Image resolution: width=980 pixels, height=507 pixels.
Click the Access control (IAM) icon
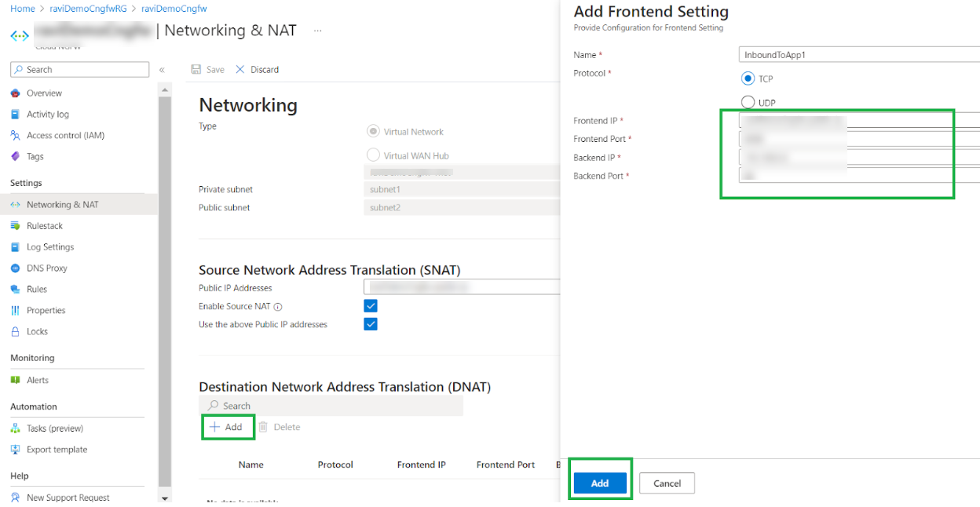click(x=15, y=136)
